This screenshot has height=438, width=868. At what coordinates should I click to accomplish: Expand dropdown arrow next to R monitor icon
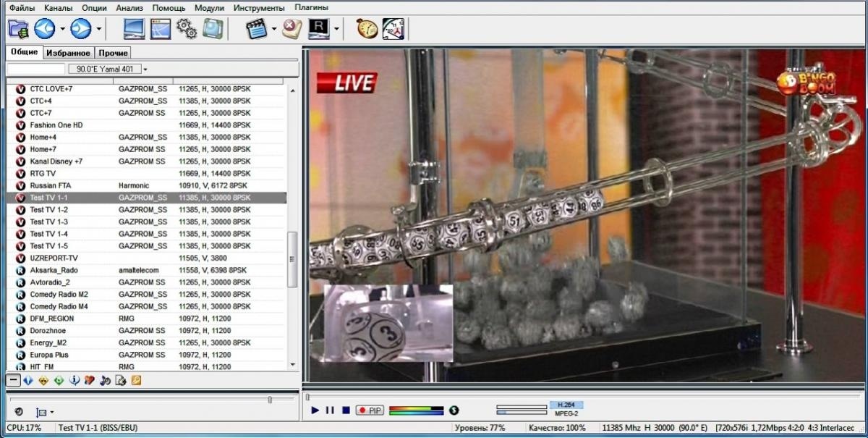click(x=336, y=30)
